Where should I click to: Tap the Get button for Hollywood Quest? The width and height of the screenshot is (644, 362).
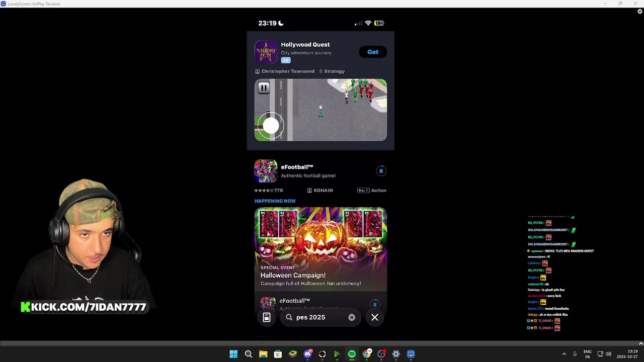tap(373, 52)
